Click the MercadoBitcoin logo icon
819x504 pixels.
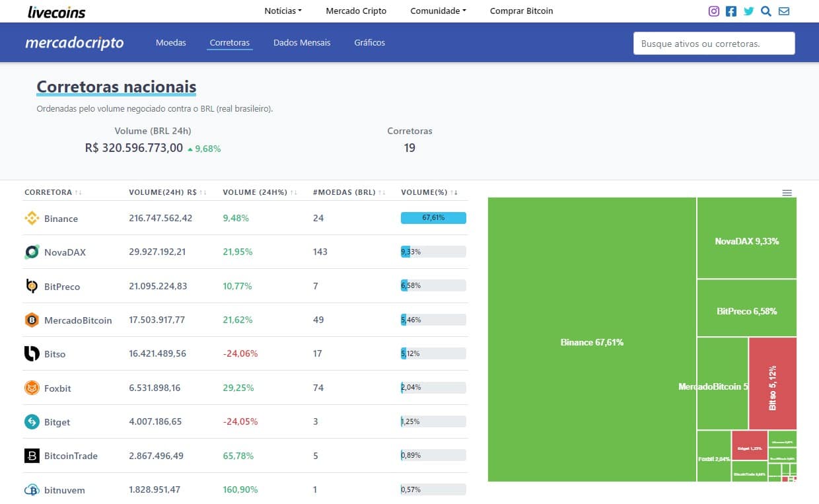[32, 320]
